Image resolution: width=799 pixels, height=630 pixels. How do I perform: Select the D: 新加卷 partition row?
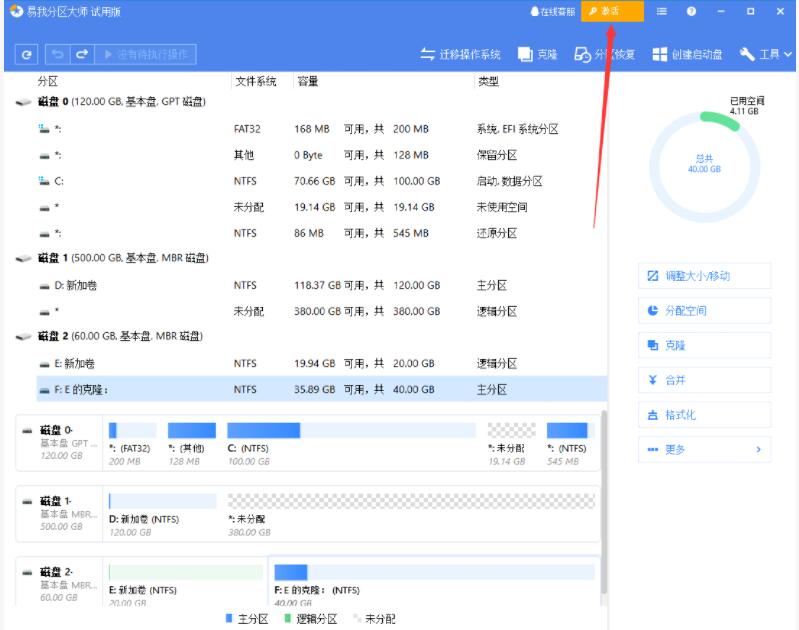(322, 285)
